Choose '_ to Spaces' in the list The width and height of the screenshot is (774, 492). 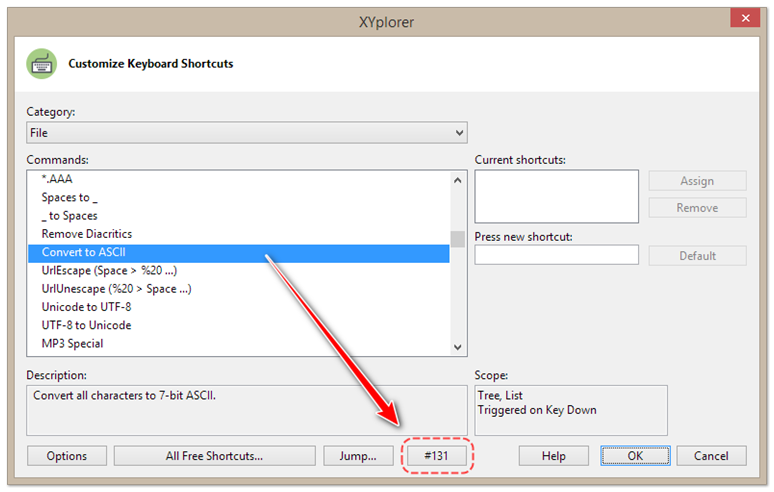click(x=69, y=216)
